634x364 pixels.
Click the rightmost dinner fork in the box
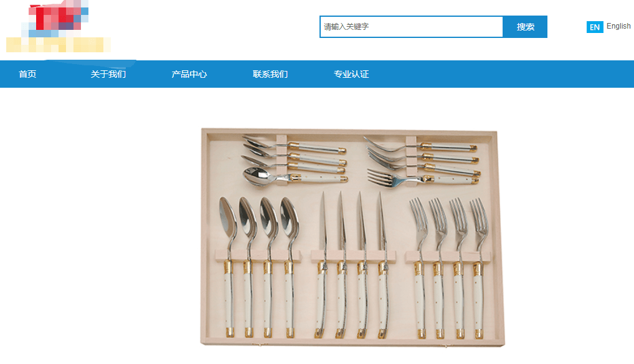479,268
